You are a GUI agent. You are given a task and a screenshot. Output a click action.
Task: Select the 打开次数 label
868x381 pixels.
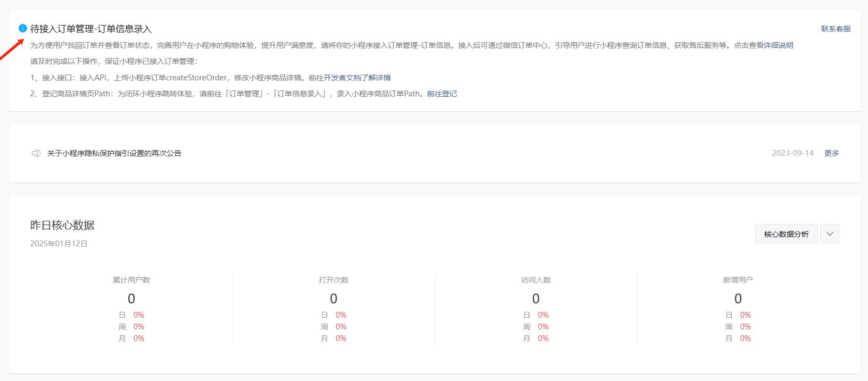(x=334, y=280)
